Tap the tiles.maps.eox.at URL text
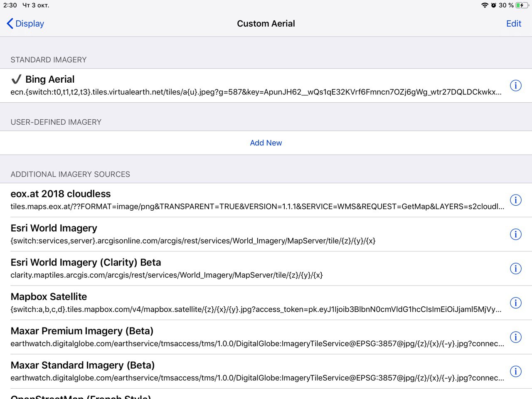 tap(257, 207)
